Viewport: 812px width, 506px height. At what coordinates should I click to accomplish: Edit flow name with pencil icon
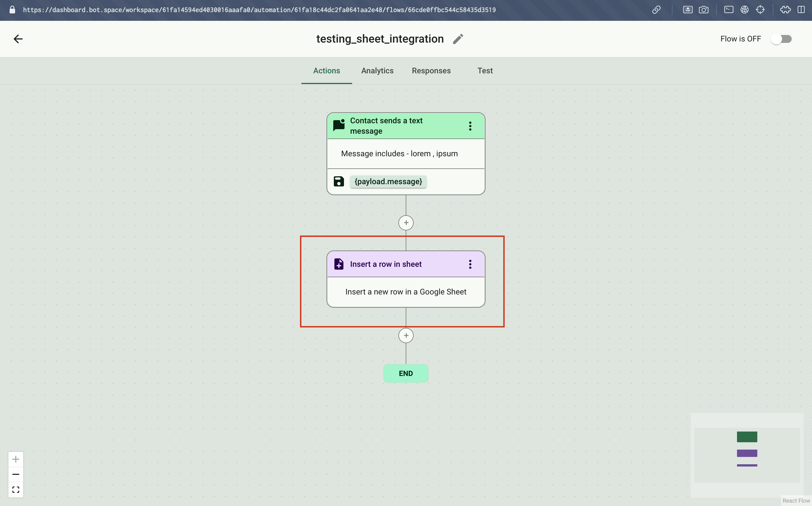point(458,39)
